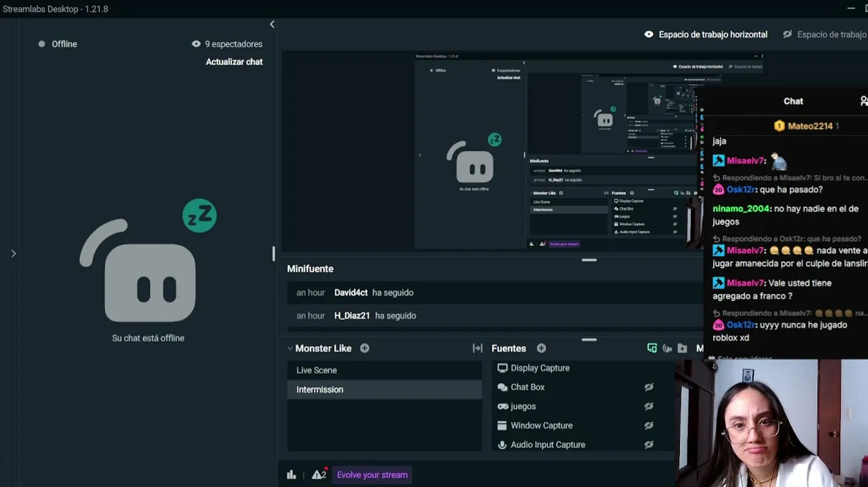The width and height of the screenshot is (868, 487).
Task: Click the ninamo_2004 username in chat
Action: (x=741, y=209)
